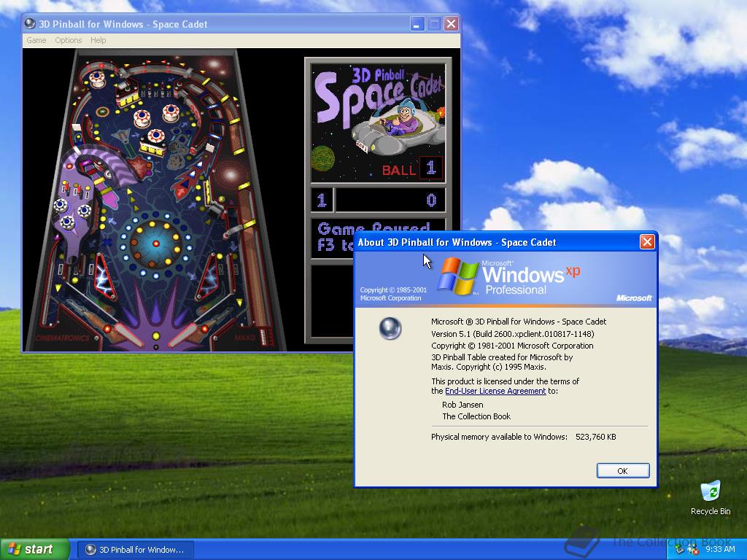Click the Microsoft logo in About banner

click(634, 298)
